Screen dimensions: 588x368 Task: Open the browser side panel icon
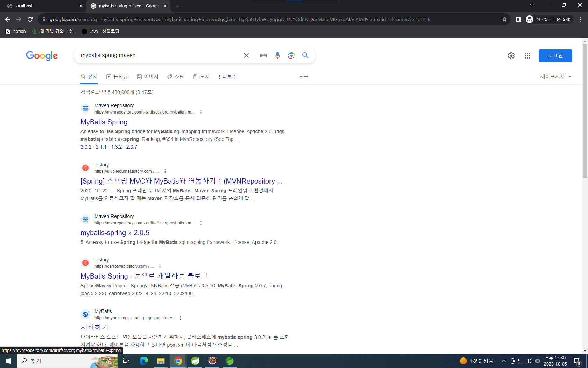pos(518,19)
